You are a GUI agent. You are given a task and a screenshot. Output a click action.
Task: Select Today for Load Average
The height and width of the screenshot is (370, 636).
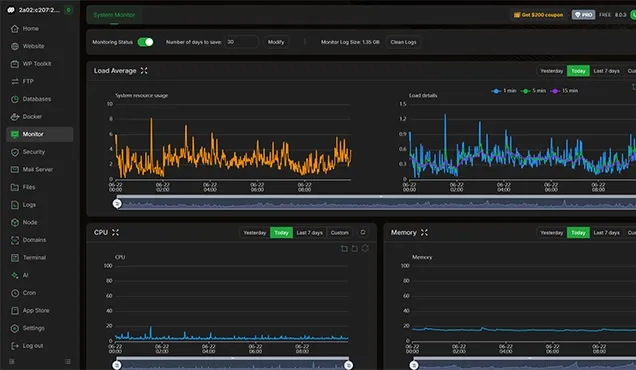coord(578,71)
